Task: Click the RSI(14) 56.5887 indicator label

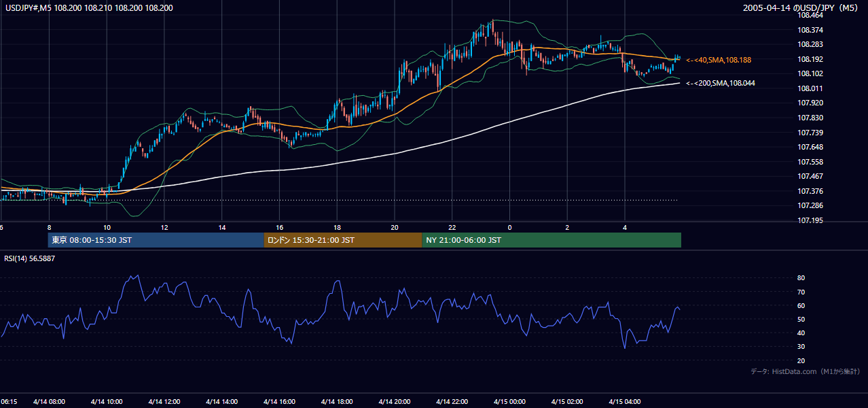Action: click(30, 258)
